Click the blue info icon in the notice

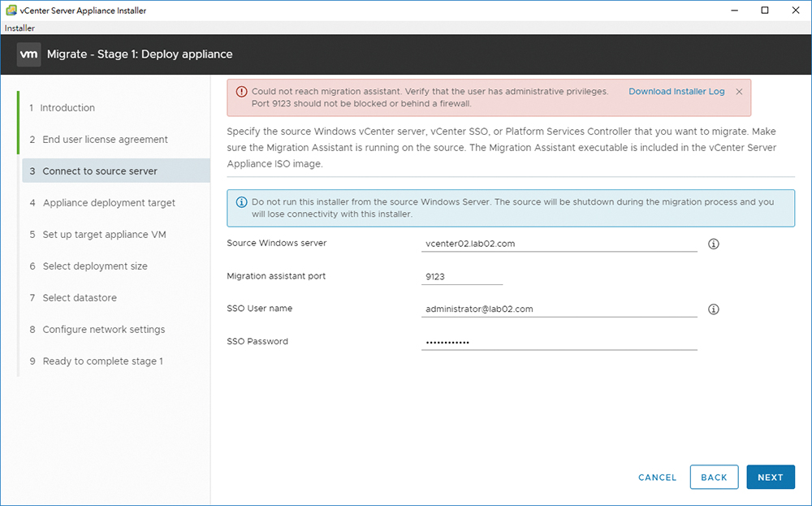[241, 202]
